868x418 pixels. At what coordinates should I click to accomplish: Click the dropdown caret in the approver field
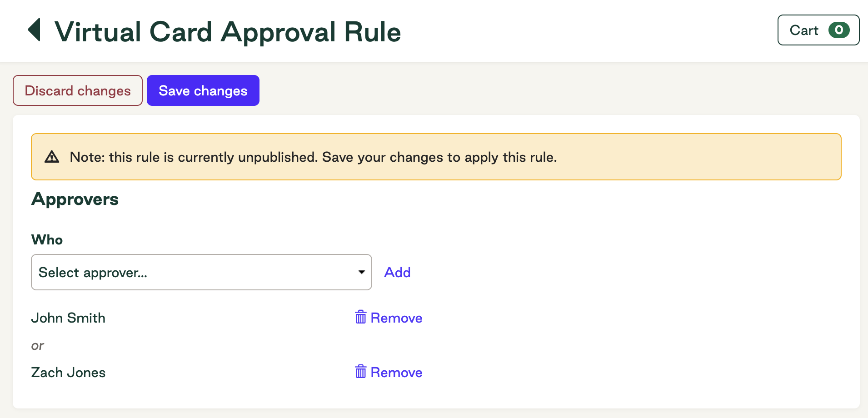[x=361, y=272]
